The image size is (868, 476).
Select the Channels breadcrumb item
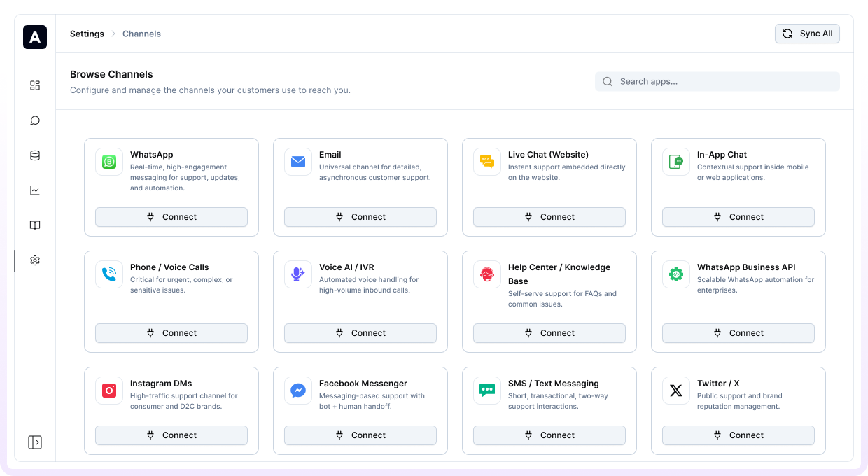[x=141, y=34]
